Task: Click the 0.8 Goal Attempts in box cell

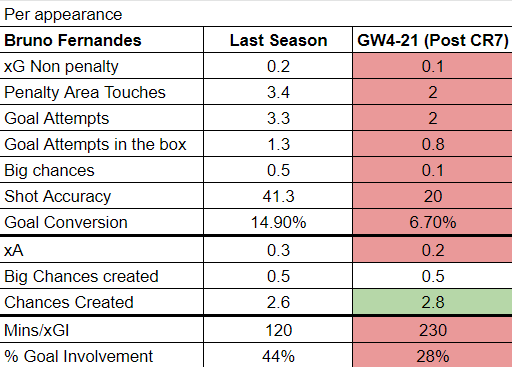Action: (432, 144)
